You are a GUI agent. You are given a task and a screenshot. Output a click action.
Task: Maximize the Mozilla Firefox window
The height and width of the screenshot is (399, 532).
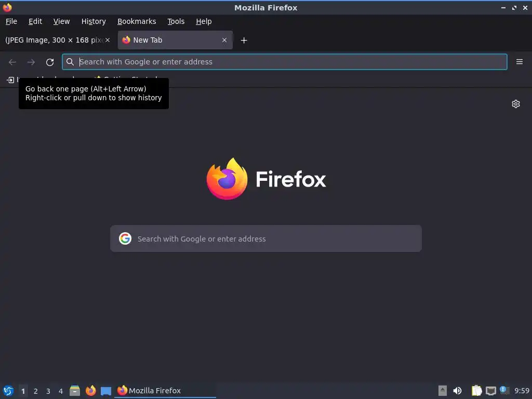point(514,7)
